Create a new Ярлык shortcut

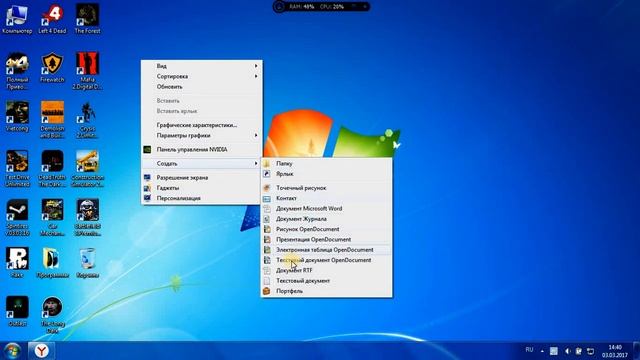[327, 173]
